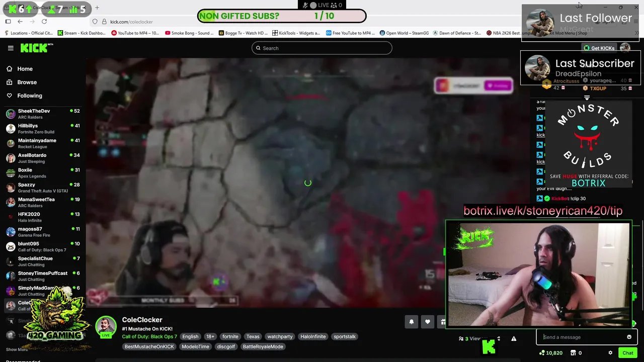This screenshot has height=362, width=644.
Task: Open Maintainyadame's Rocket League stream
Action: [43, 143]
